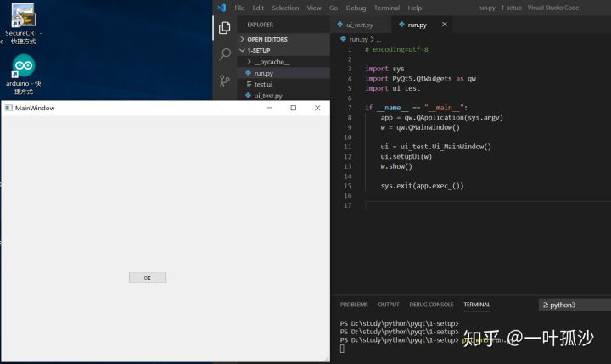
Task: Open the Debug menu
Action: click(356, 8)
